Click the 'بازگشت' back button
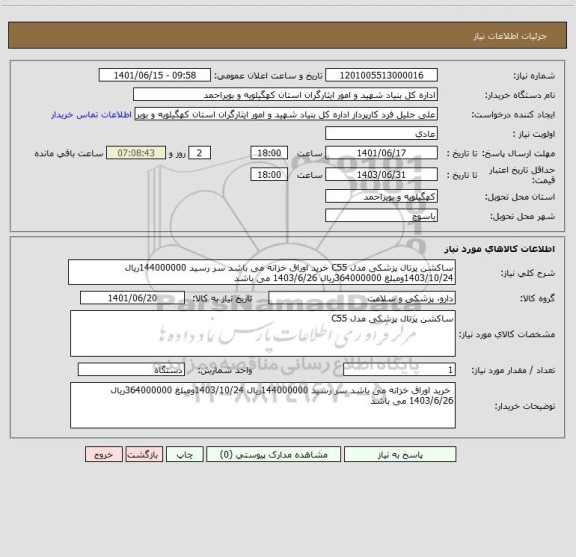Viewport: 576px width, 557px height. tap(144, 454)
